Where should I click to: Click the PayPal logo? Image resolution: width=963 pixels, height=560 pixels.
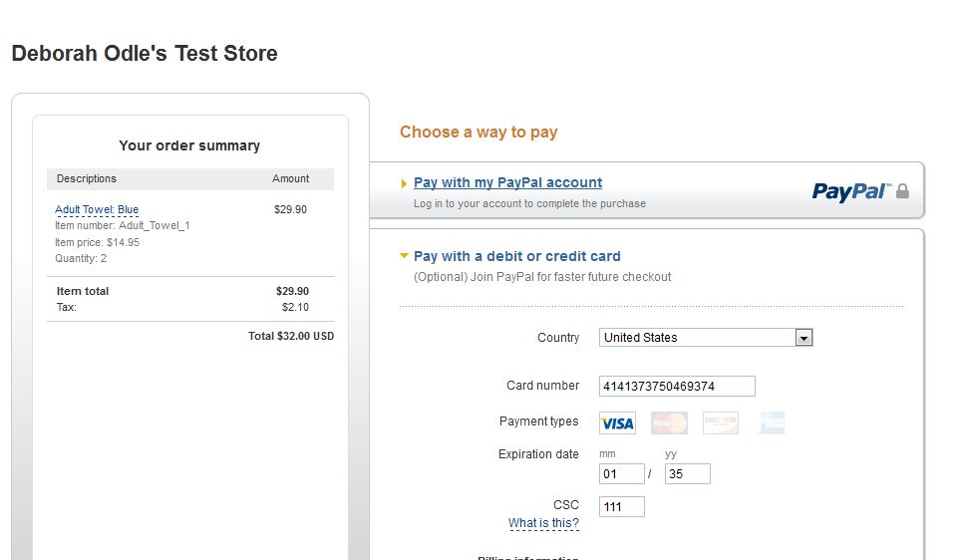[x=850, y=191]
